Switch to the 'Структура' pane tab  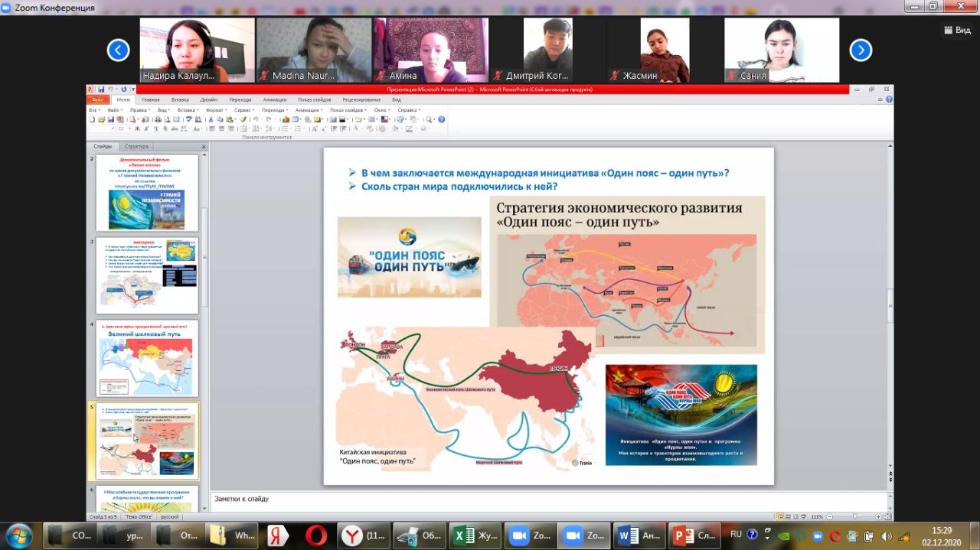tap(136, 146)
